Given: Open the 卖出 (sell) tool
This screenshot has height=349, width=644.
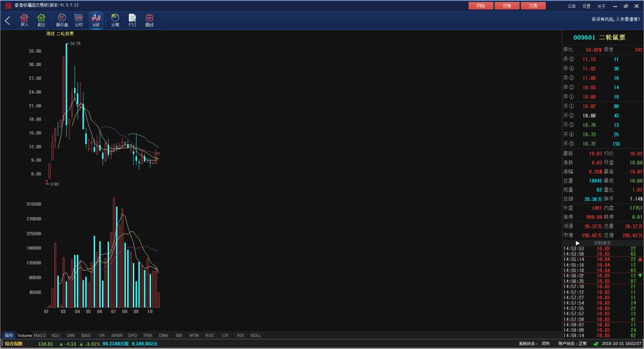Looking at the screenshot, I should [41, 20].
